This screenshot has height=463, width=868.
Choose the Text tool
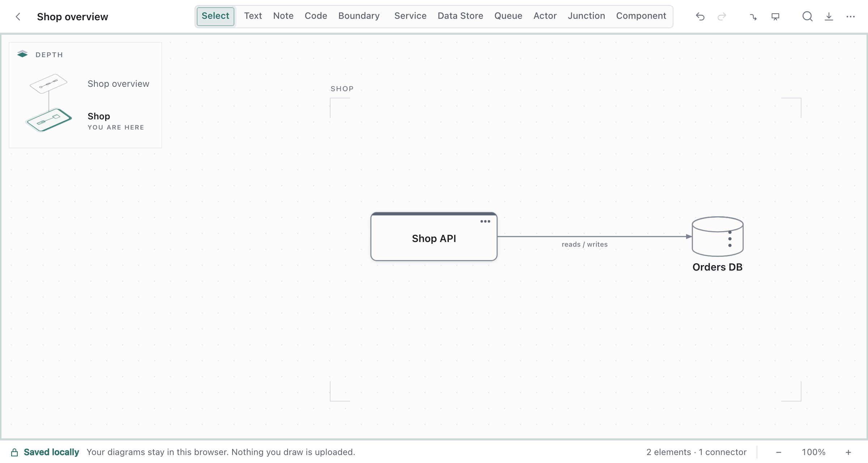click(253, 16)
